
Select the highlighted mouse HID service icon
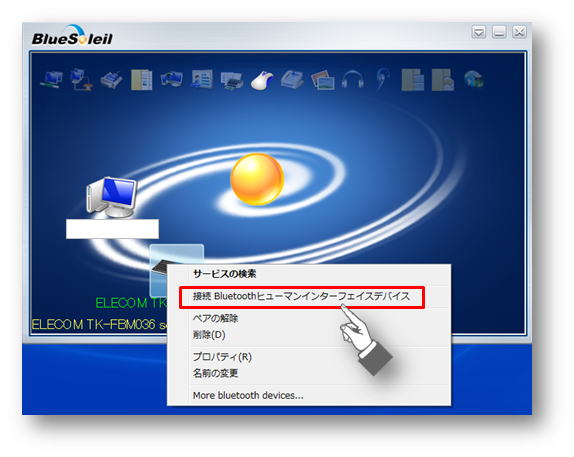tap(262, 80)
